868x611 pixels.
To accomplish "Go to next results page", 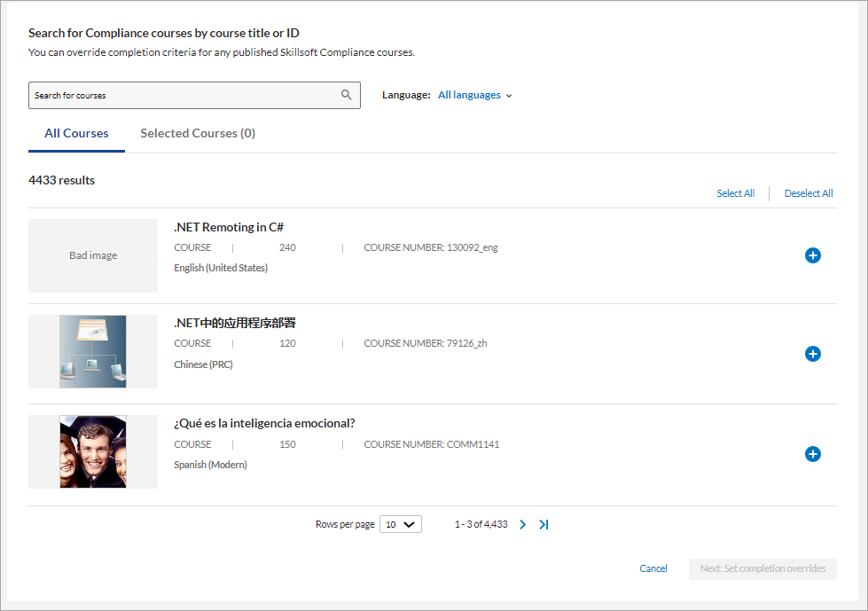I will coord(522,525).
